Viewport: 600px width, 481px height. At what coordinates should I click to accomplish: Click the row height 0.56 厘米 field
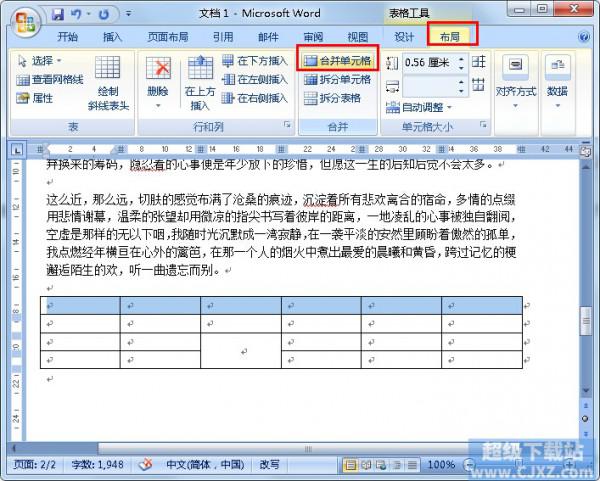[429, 63]
